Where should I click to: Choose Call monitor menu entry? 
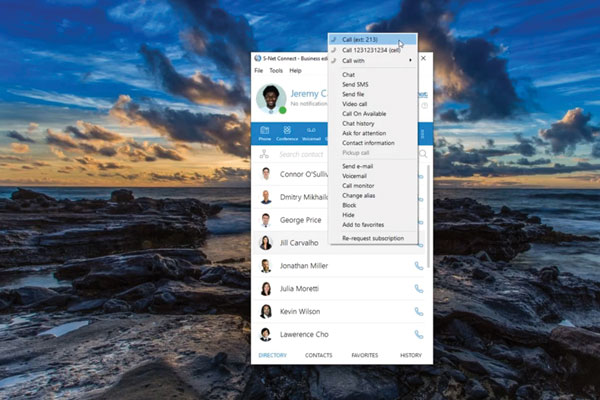click(358, 186)
